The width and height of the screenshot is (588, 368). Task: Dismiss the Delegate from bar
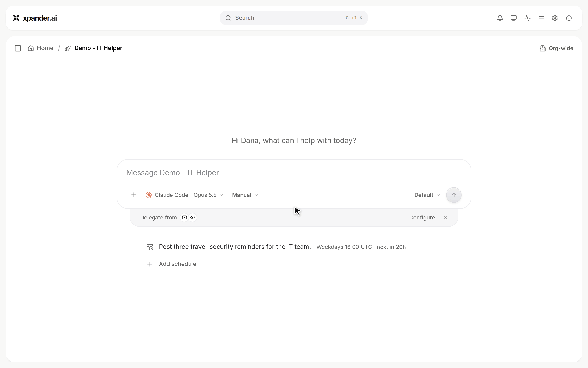pyautogui.click(x=445, y=218)
